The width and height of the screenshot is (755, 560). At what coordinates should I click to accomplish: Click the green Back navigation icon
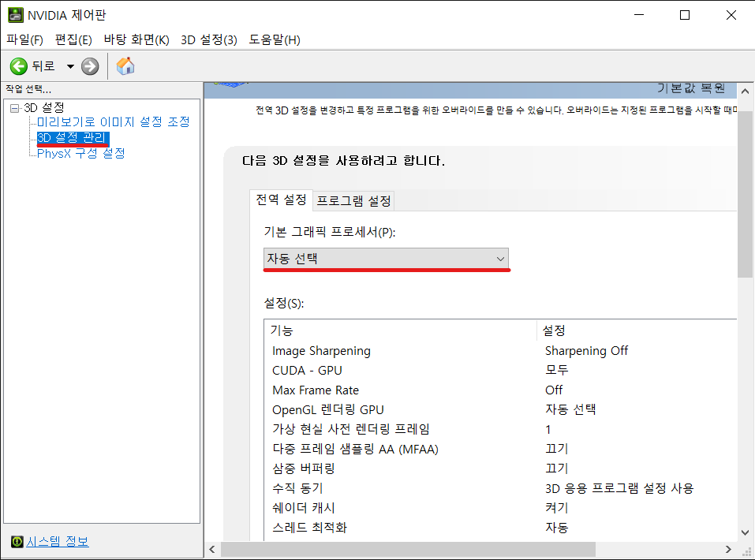tap(19, 66)
